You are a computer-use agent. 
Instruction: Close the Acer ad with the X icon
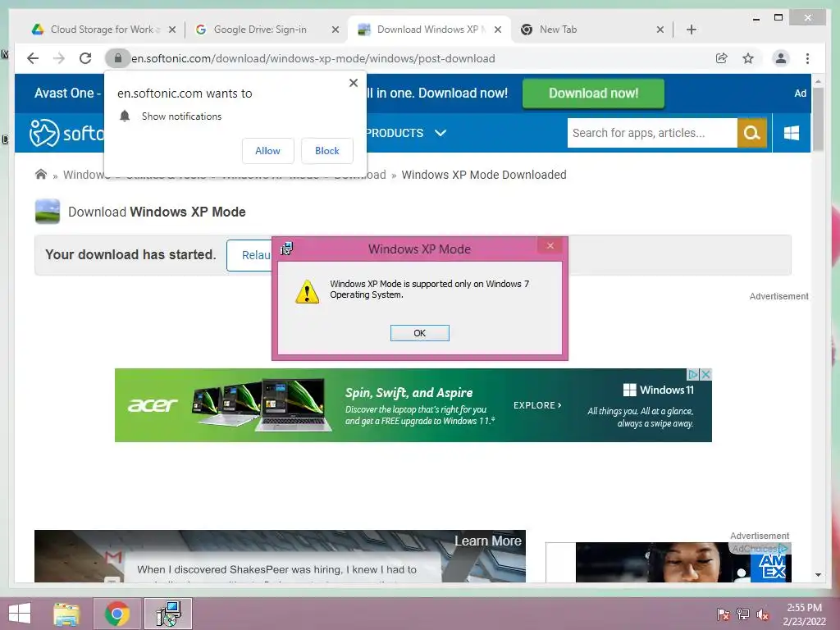coord(706,374)
